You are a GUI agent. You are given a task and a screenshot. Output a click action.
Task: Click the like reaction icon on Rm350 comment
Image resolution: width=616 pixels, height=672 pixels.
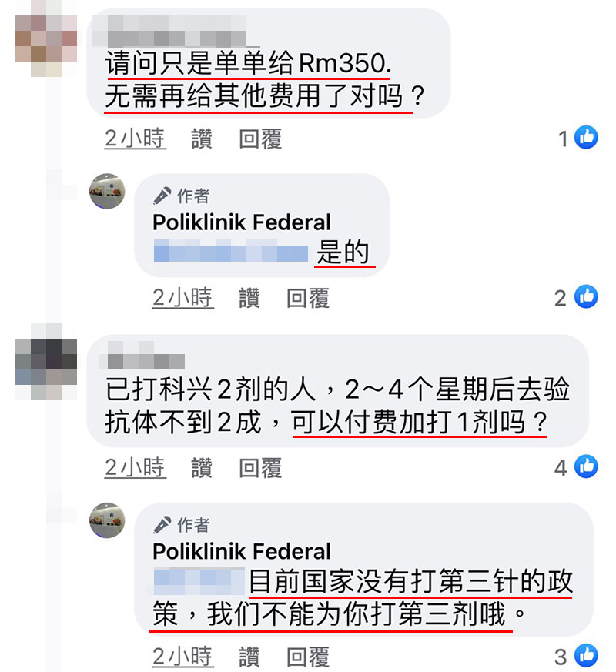pyautogui.click(x=586, y=137)
